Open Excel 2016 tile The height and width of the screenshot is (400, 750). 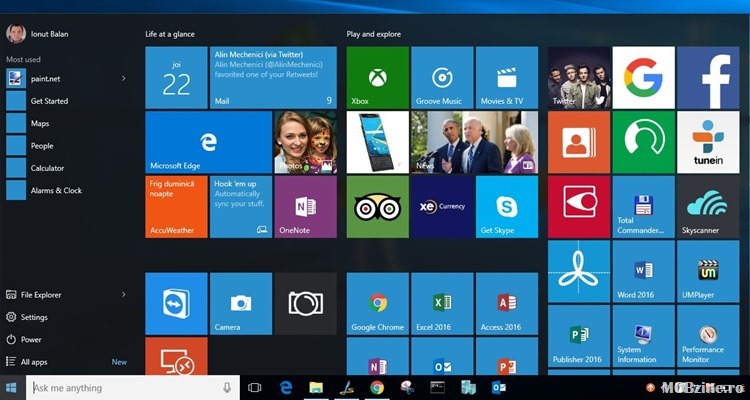pyautogui.click(x=442, y=303)
